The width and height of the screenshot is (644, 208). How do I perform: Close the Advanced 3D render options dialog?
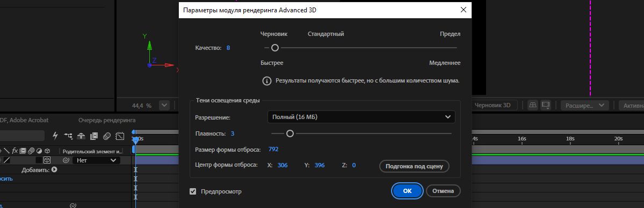464,10
